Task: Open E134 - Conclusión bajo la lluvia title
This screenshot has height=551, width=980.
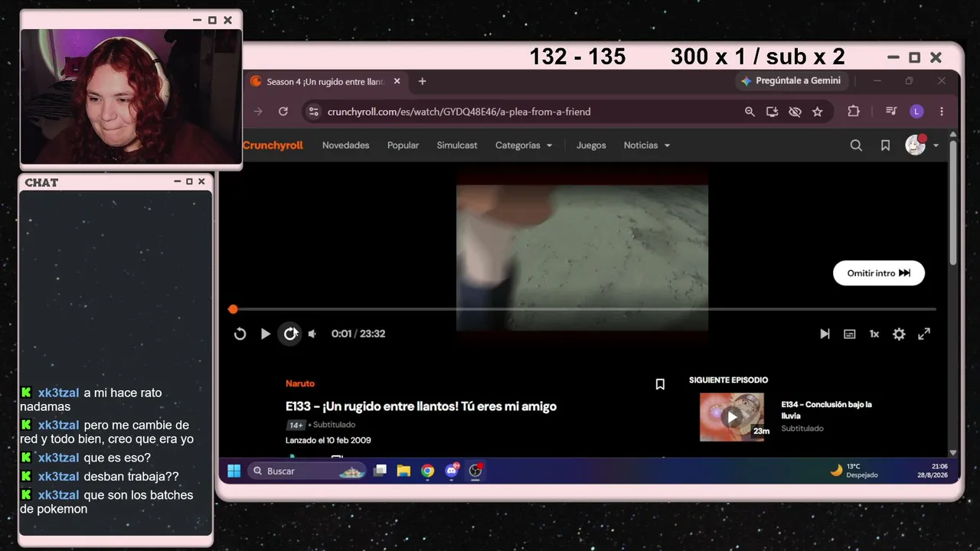Action: 826,409
